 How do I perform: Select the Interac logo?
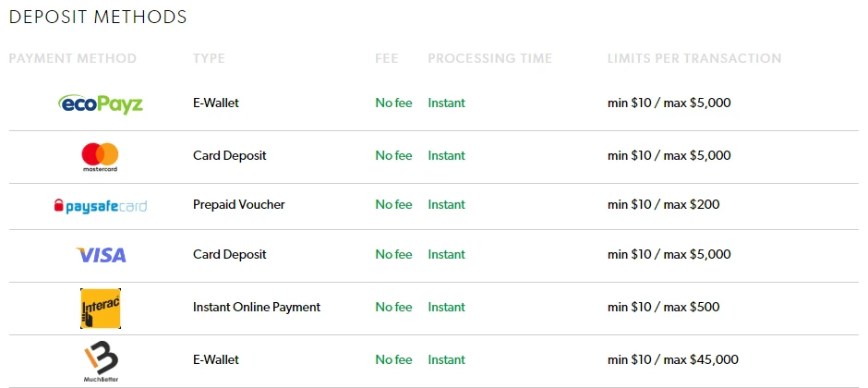[x=101, y=309]
